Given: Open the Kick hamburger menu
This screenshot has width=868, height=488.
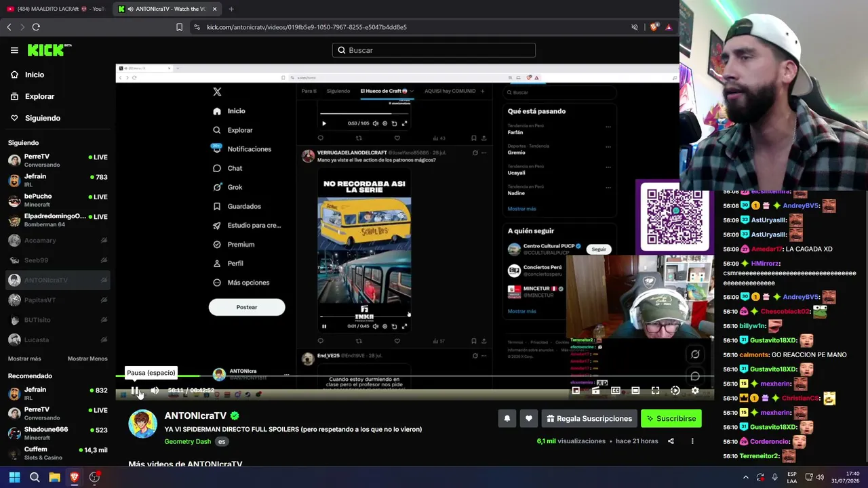Looking at the screenshot, I should pos(14,50).
